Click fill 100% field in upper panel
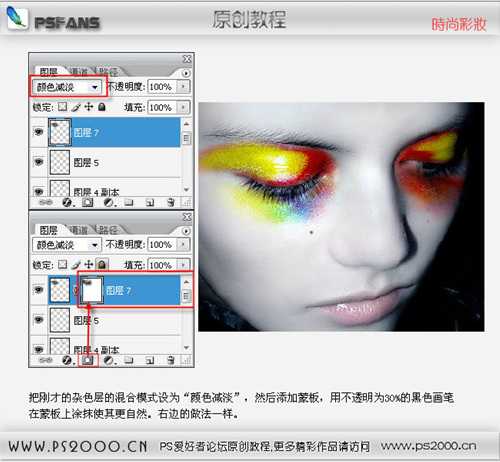 (162, 107)
